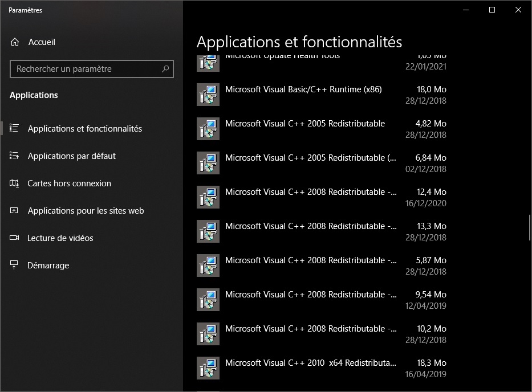Open Cartes hors connexion via its map icon
Image resolution: width=532 pixels, height=392 pixels.
[14, 183]
